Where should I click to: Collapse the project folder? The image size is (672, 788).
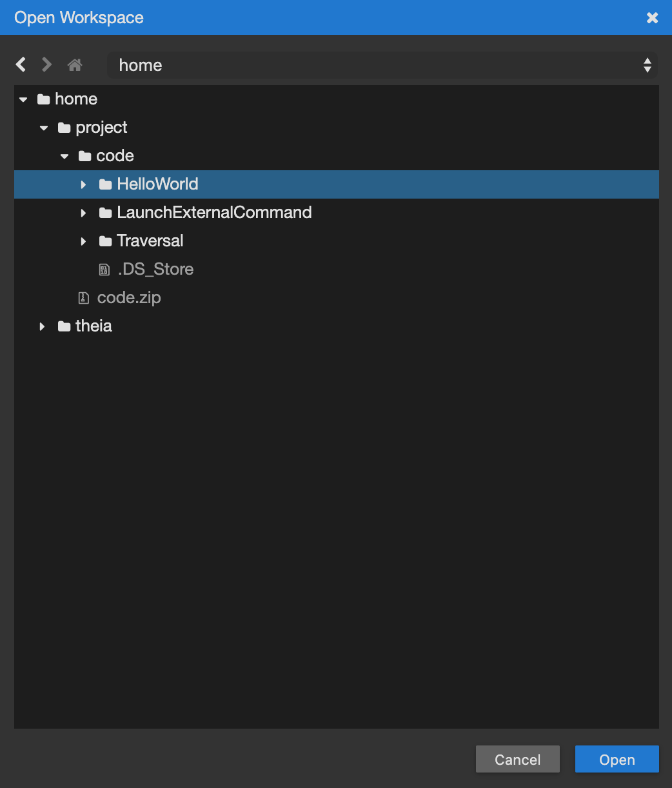coord(44,128)
